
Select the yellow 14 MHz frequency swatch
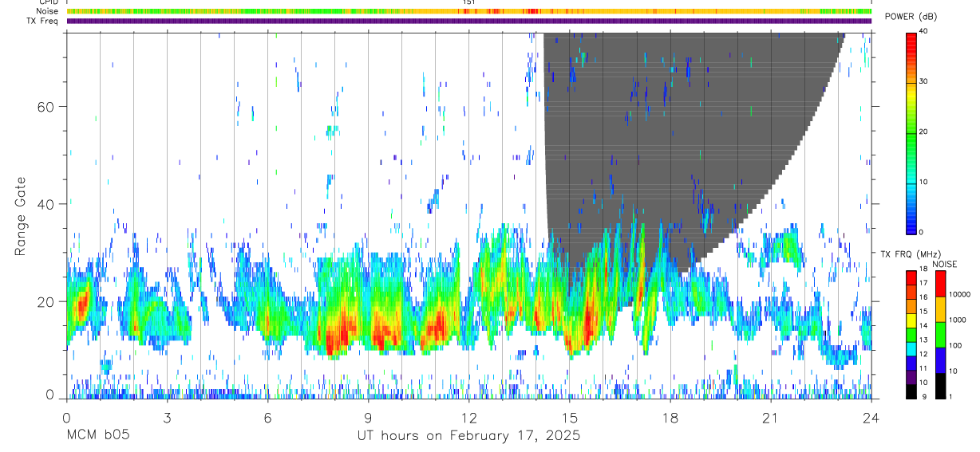click(911, 320)
